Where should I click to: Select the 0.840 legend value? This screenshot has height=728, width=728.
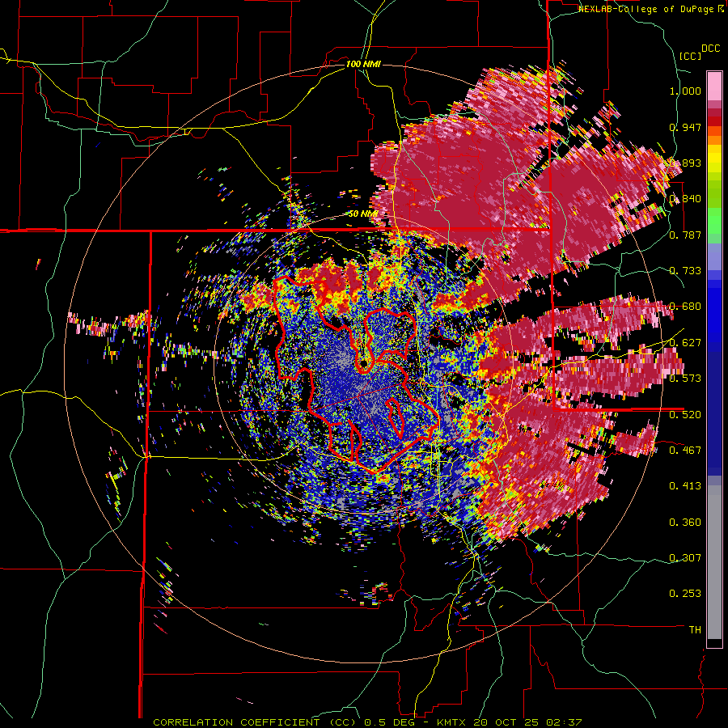[x=685, y=199]
